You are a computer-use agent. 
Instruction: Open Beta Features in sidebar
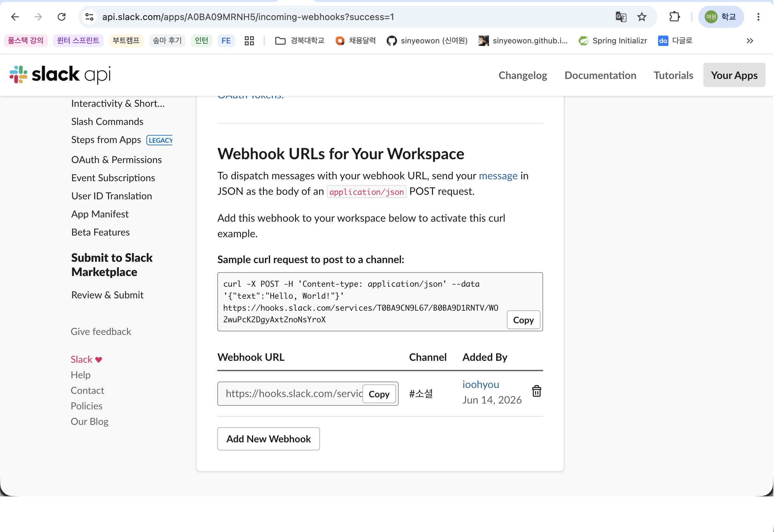(x=100, y=232)
